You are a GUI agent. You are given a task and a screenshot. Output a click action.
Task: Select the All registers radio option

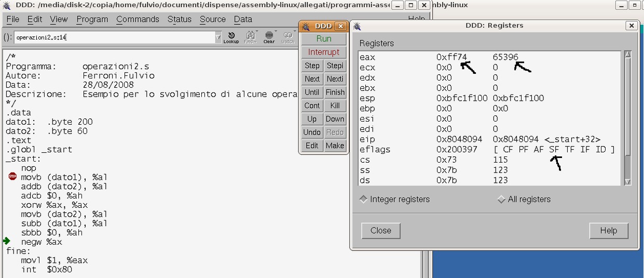tap(501, 199)
